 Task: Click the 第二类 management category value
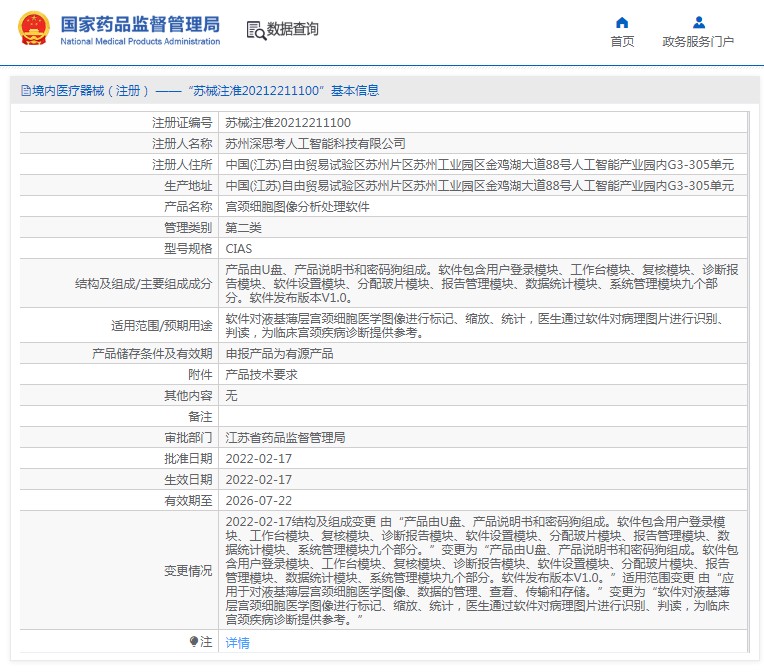(x=243, y=227)
